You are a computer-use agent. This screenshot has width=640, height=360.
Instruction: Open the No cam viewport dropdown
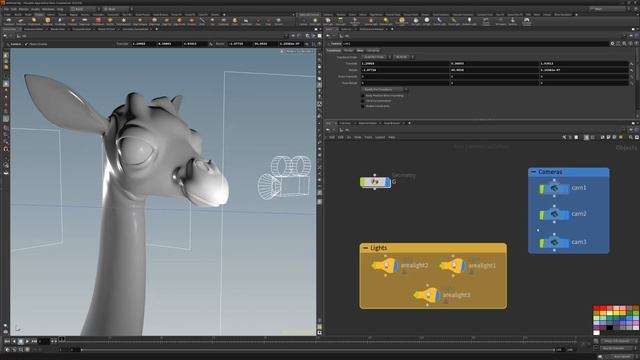click(x=307, y=51)
